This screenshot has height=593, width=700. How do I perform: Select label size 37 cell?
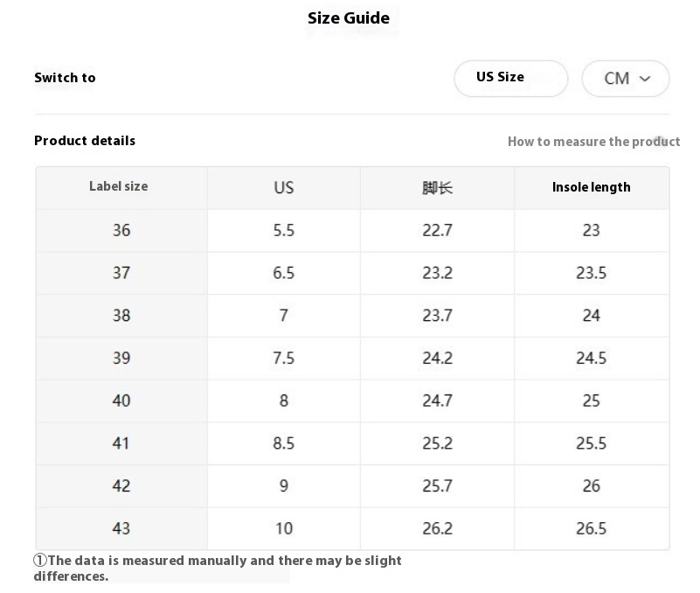click(121, 273)
